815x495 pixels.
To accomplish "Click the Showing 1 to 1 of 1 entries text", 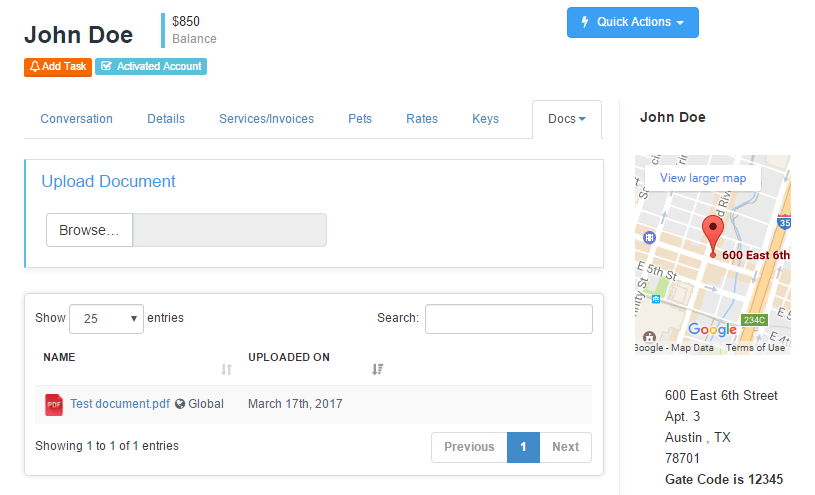I will click(x=107, y=446).
